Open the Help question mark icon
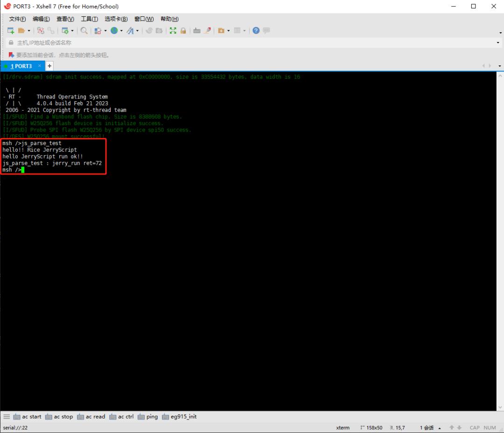The width and height of the screenshot is (504, 433). tap(256, 30)
